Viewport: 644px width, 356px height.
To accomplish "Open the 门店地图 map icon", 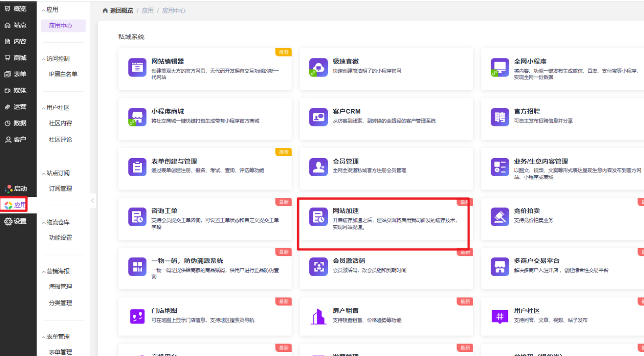I will coord(137,317).
